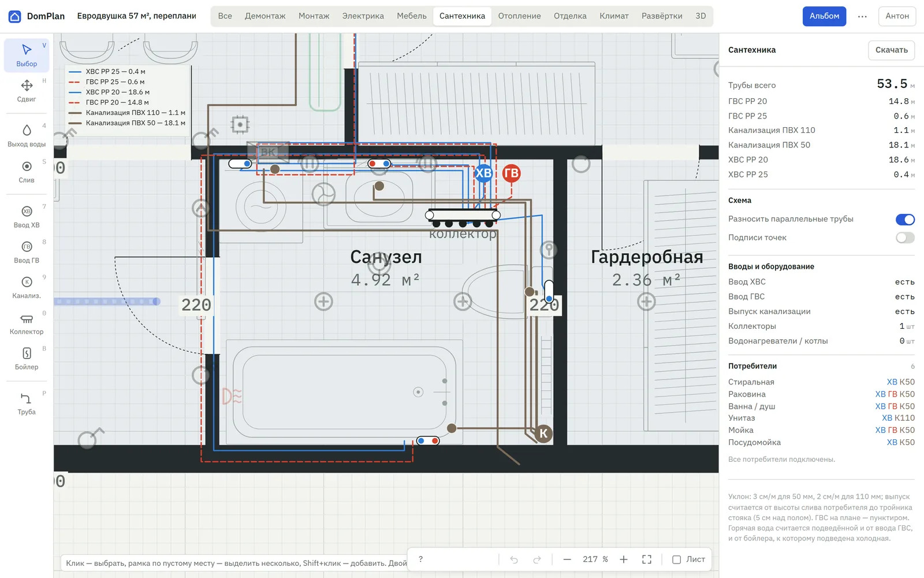Select the Унитаз consumer row
Image resolution: width=924 pixels, height=578 pixels.
(x=821, y=418)
